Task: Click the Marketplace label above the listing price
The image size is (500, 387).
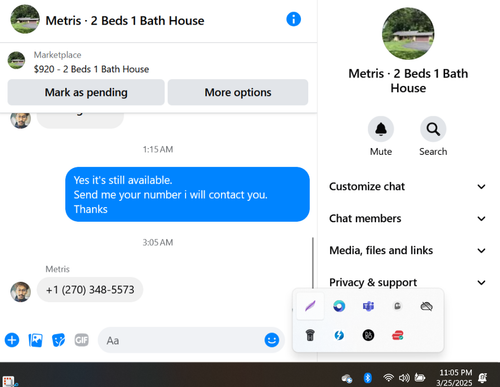Action: [57, 55]
